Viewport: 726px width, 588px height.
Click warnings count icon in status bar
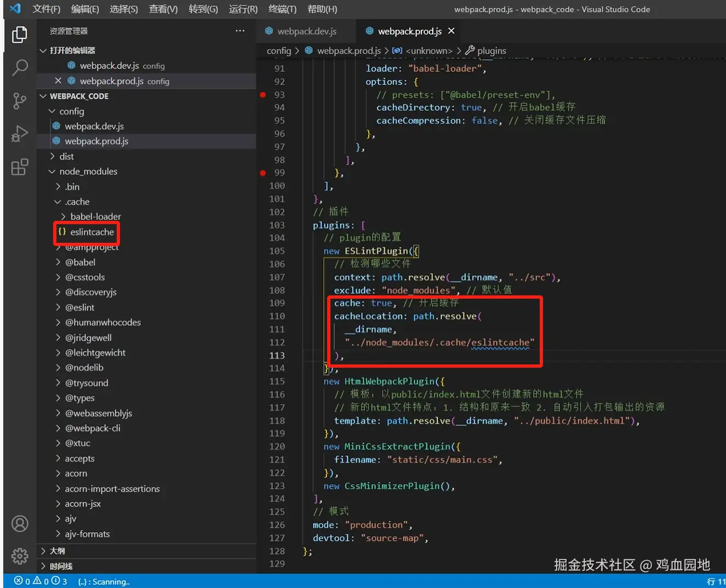(x=37, y=580)
